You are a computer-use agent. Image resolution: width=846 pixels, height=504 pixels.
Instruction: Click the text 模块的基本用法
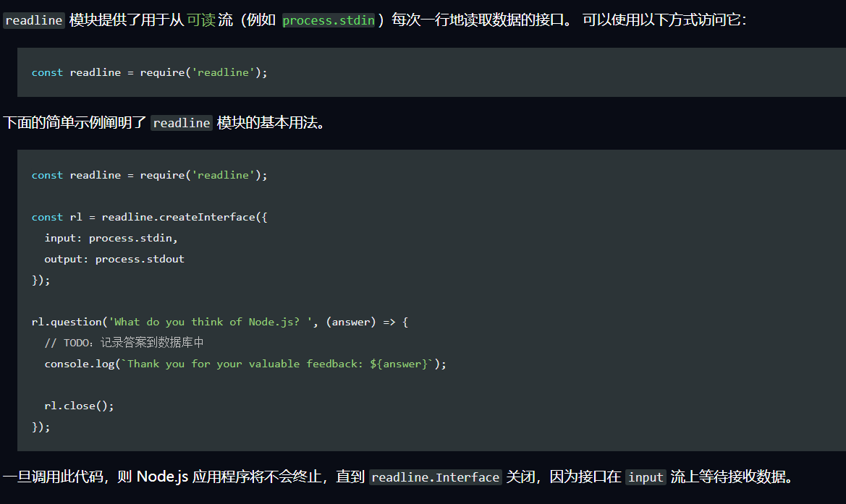[x=267, y=123]
